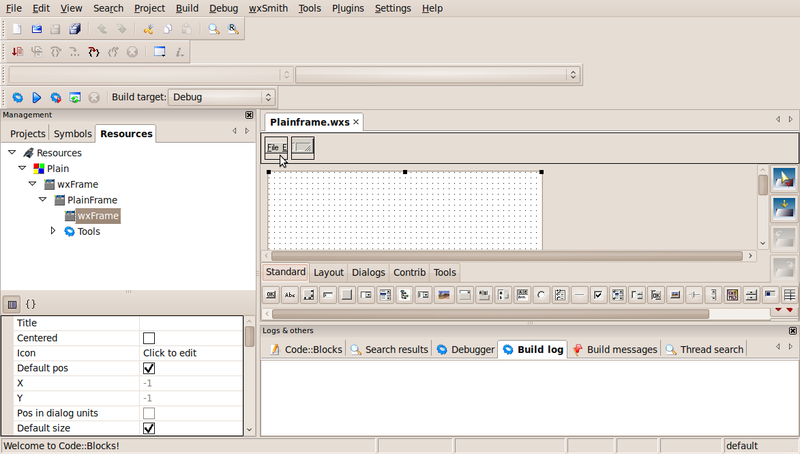
Task: Open Replace with the magnifier R icon
Action: (x=233, y=29)
